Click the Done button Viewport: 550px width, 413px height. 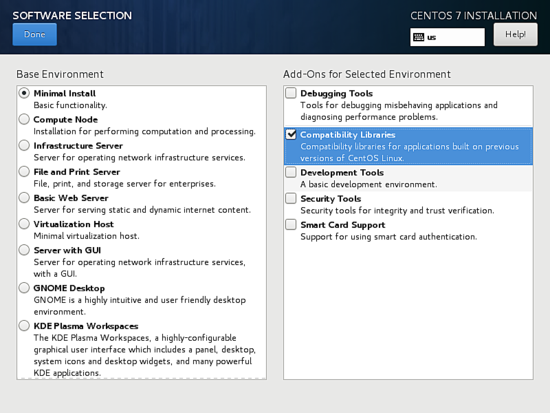[x=35, y=34]
